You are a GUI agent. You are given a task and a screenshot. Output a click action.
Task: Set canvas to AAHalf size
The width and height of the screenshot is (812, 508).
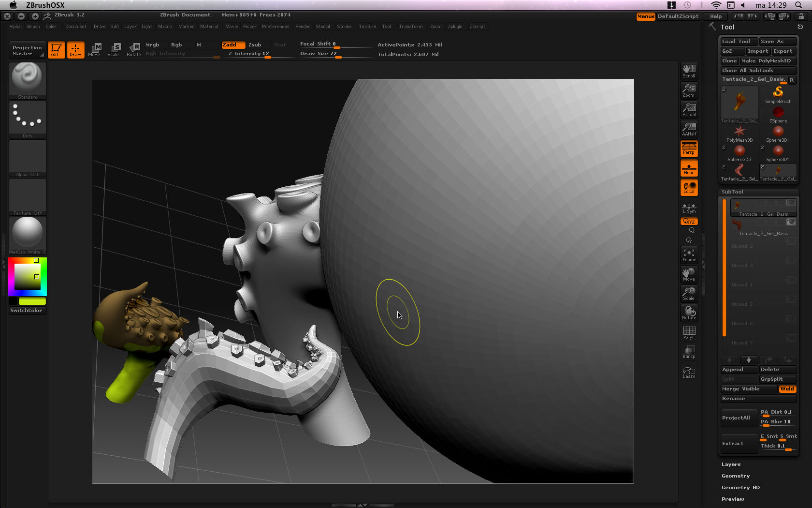click(689, 129)
